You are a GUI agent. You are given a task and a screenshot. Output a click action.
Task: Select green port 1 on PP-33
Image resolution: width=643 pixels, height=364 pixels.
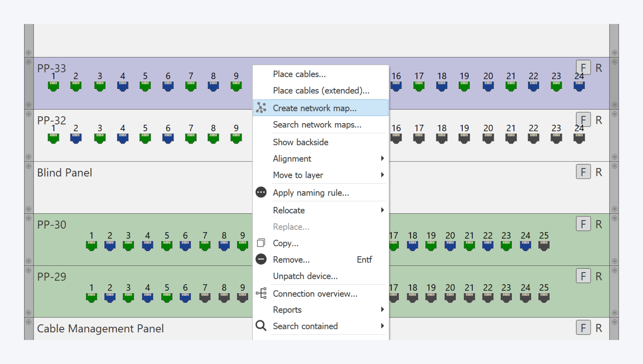pyautogui.click(x=53, y=86)
